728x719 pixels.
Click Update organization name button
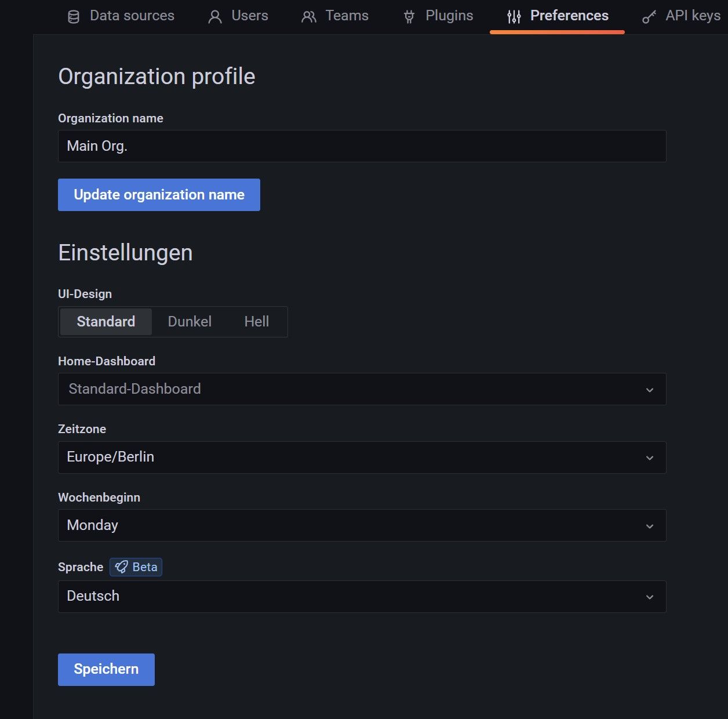[x=159, y=195]
